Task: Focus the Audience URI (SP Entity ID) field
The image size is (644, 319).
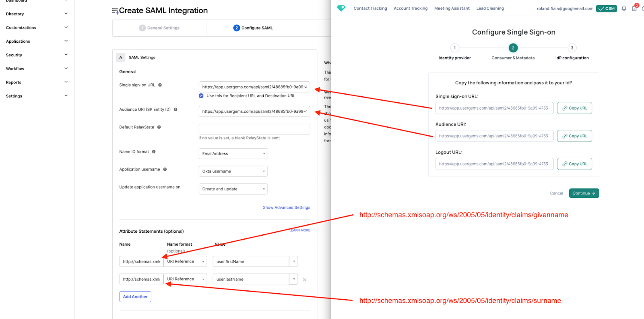Action: click(254, 112)
